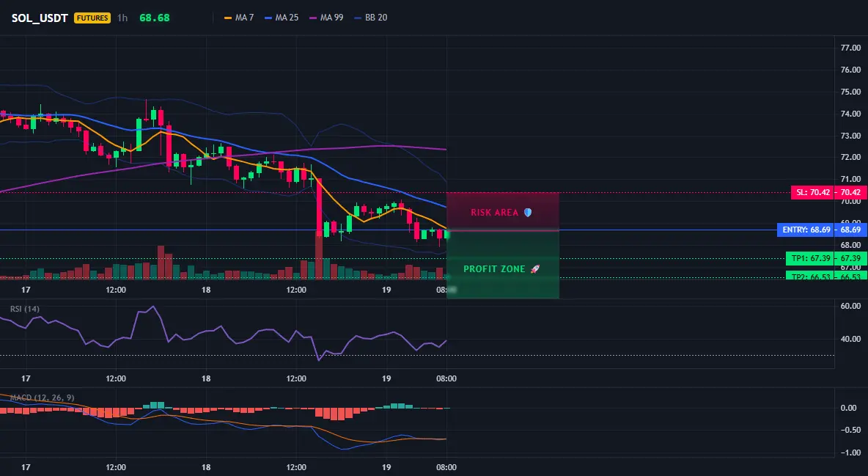This screenshot has height=476, width=868.
Task: Click the 76.00 price axis value
Action: pos(850,70)
